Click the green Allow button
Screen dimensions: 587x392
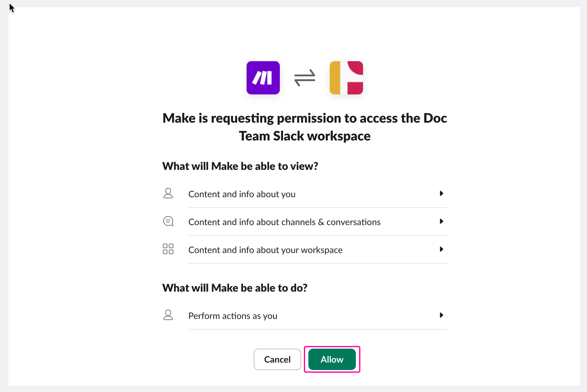tap(332, 359)
